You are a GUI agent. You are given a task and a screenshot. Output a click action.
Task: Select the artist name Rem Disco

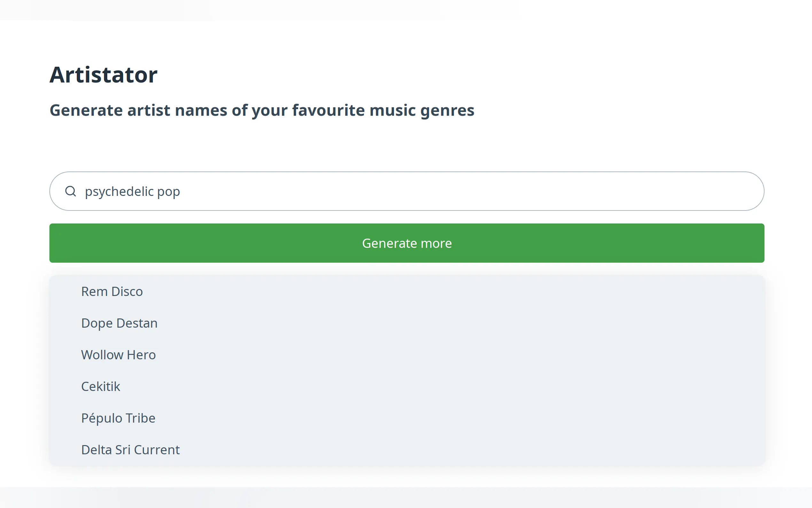[112, 291]
